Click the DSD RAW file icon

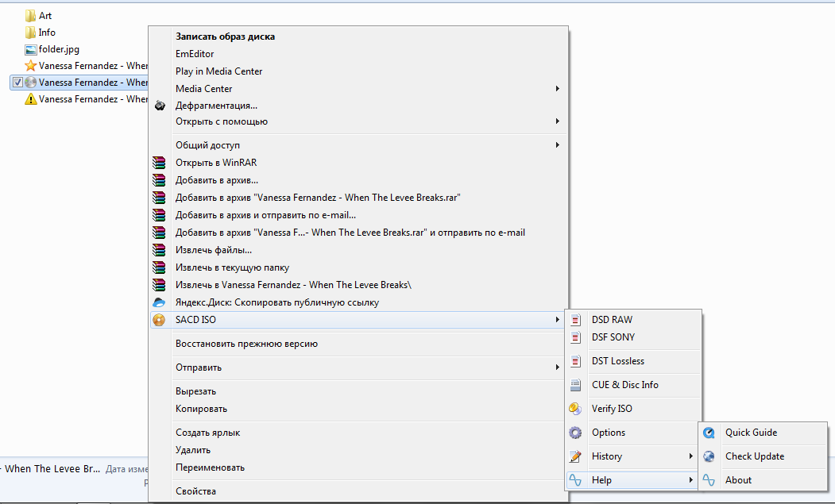pos(575,320)
